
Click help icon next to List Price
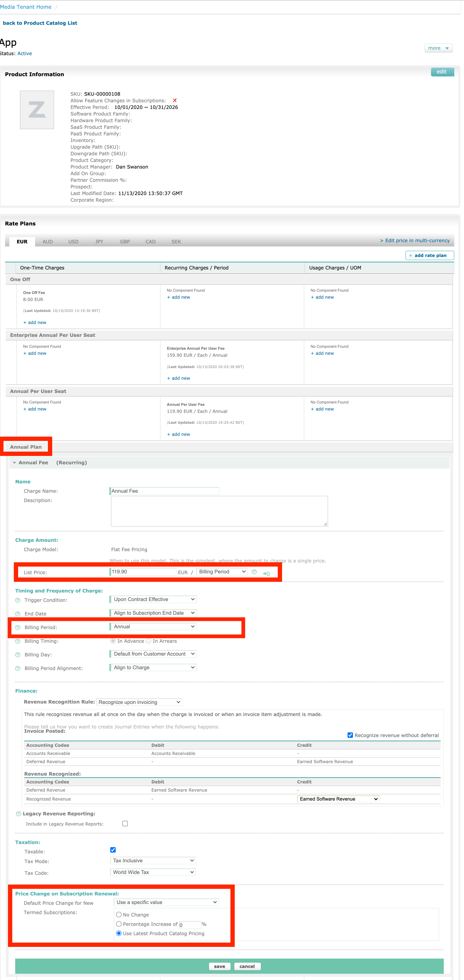pyautogui.click(x=254, y=572)
